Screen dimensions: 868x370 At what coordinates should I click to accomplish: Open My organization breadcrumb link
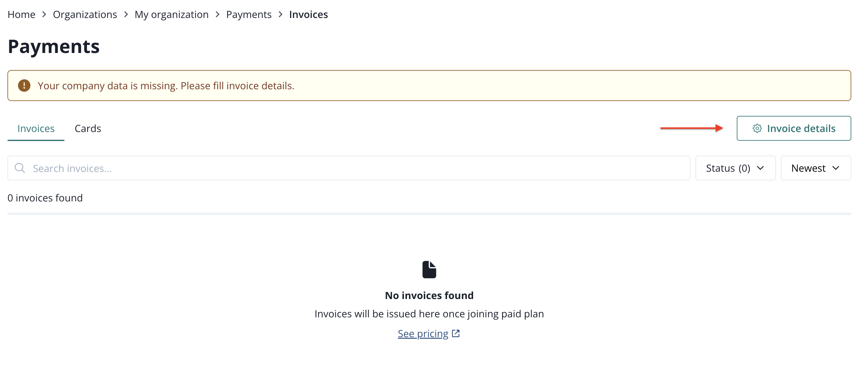[x=171, y=15]
